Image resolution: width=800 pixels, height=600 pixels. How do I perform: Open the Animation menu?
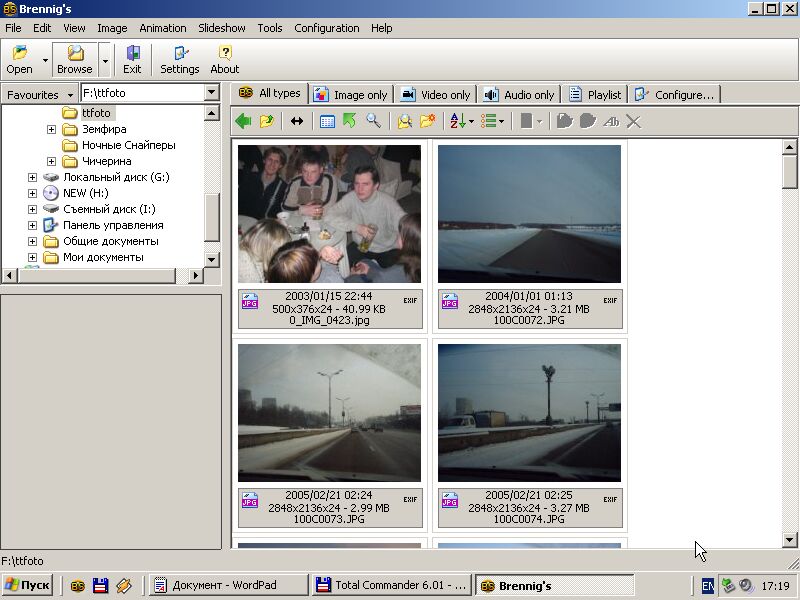(163, 28)
